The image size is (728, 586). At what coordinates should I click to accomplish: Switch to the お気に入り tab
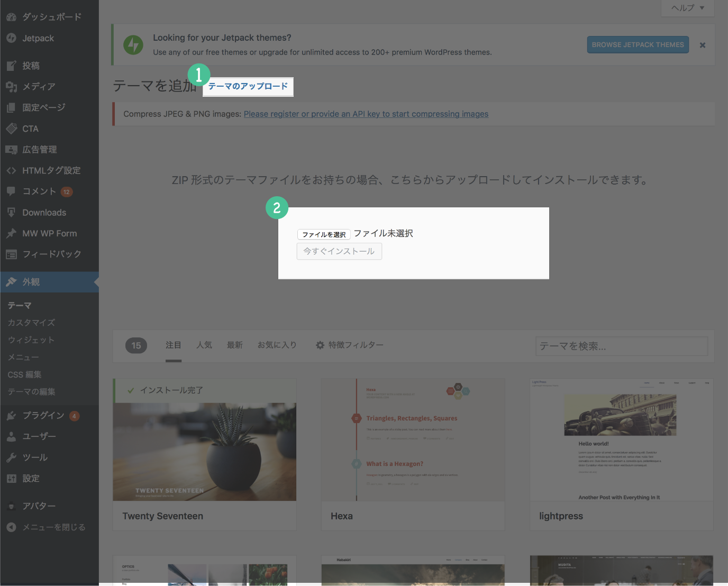tap(277, 345)
